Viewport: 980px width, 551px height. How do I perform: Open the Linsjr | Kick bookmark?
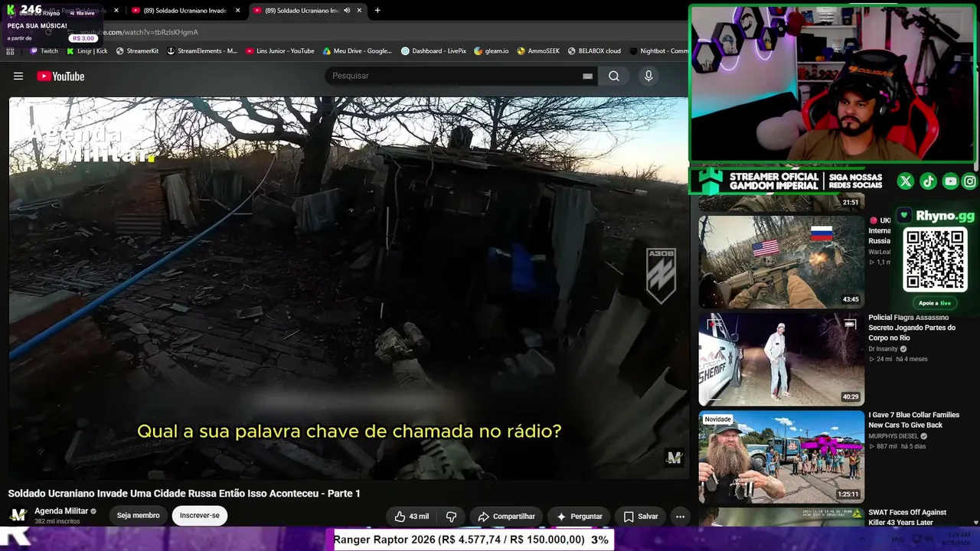pyautogui.click(x=87, y=51)
